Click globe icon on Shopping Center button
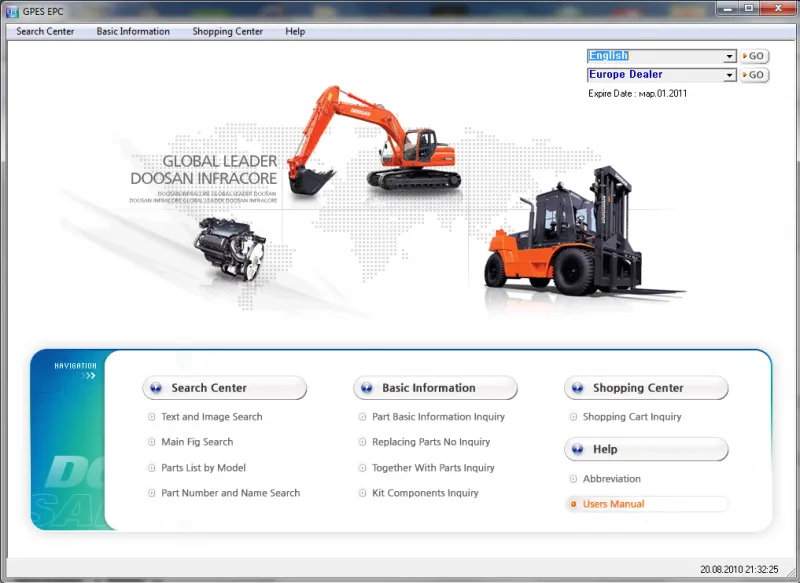Screen dimensions: 800x583 coord(578,388)
